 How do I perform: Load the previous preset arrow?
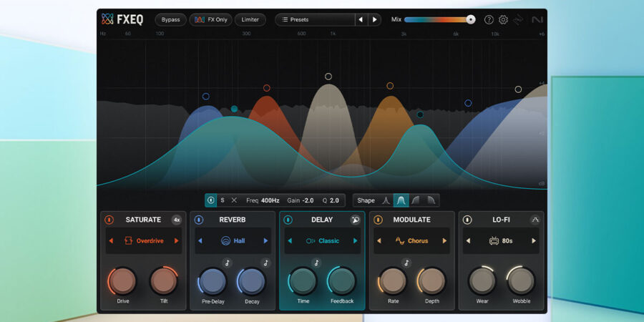pos(361,20)
